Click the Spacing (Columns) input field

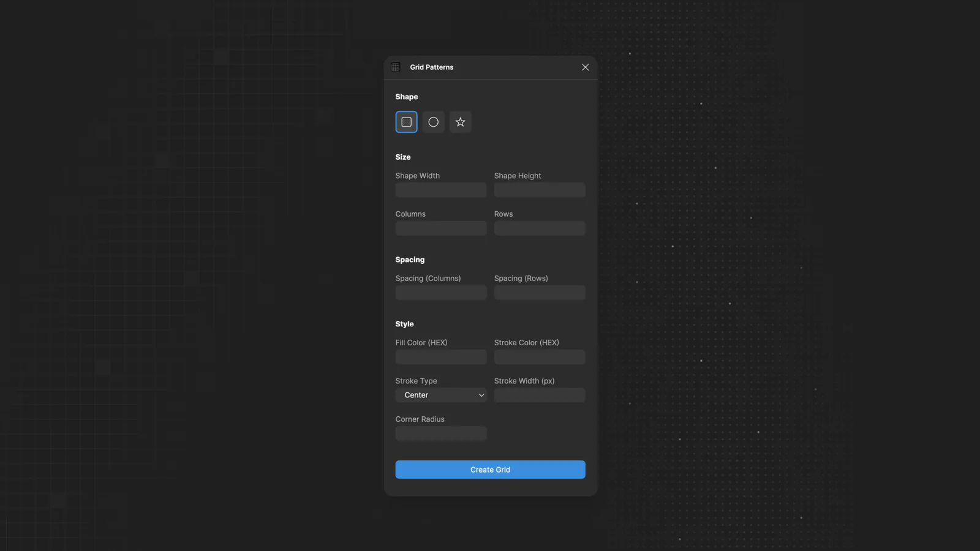(x=441, y=293)
